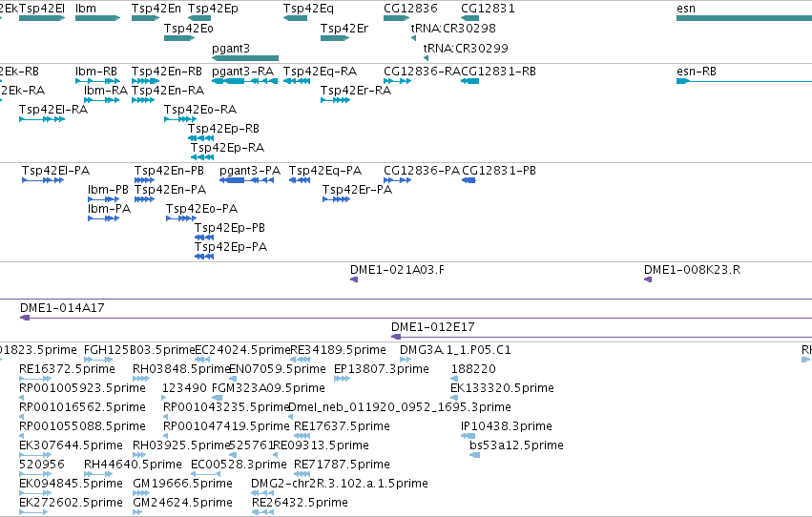Viewport: 812px width, 517px height.
Task: Select the pgant3-PA protein label
Action: coord(250,170)
